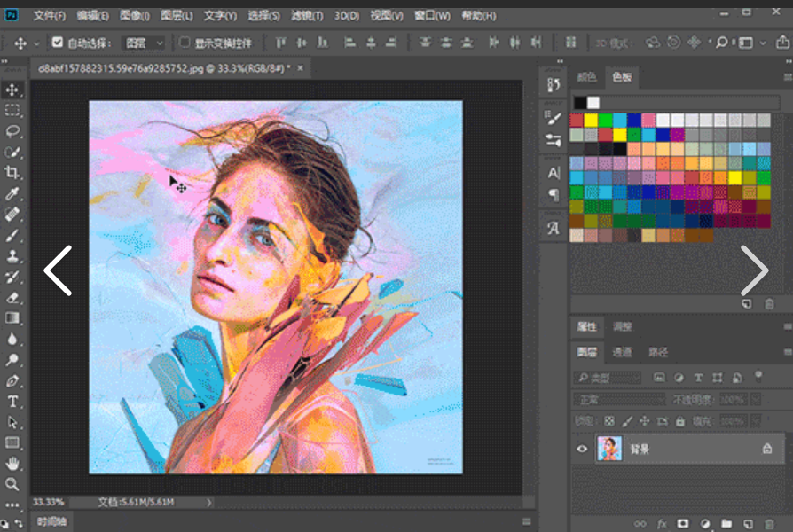Select the Gradient tool
The image size is (793, 532).
(12, 318)
